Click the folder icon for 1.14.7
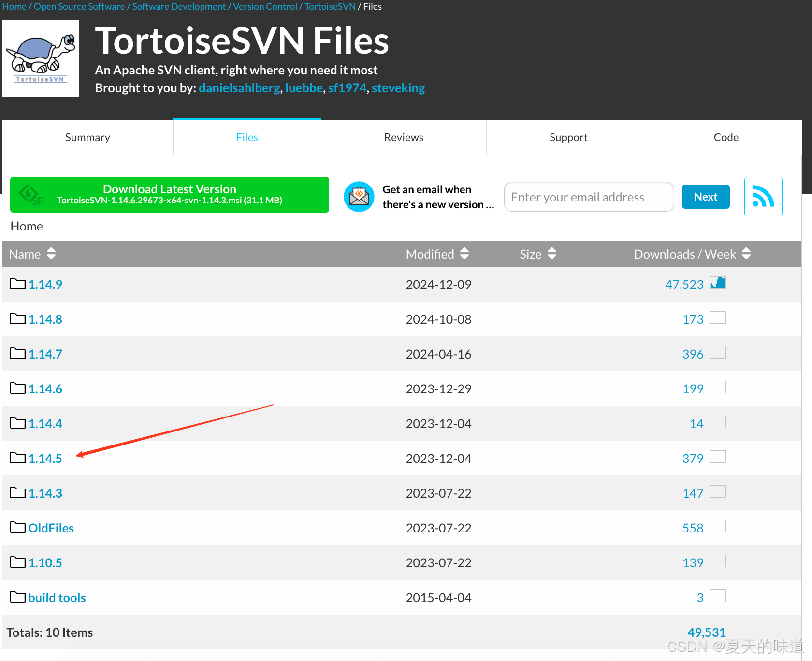 18,353
